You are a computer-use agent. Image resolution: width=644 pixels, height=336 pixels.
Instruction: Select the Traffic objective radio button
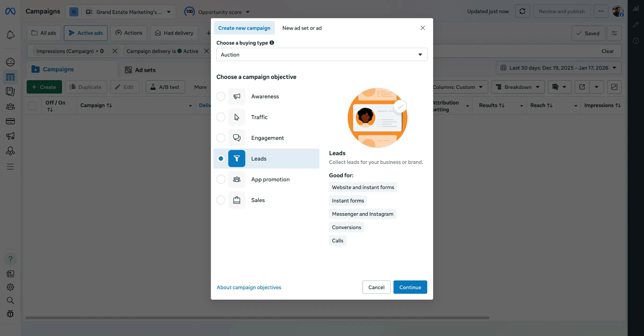(221, 117)
